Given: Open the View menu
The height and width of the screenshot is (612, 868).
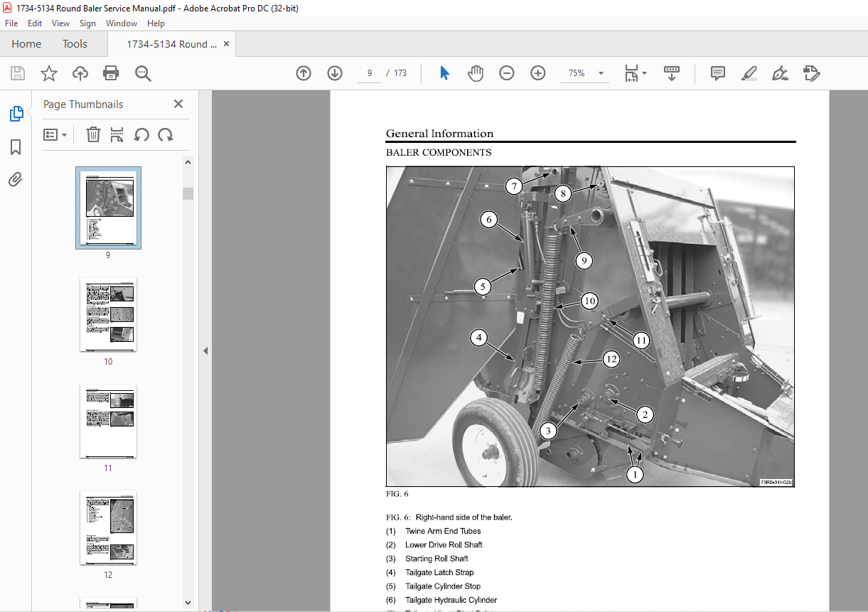Looking at the screenshot, I should (x=60, y=23).
